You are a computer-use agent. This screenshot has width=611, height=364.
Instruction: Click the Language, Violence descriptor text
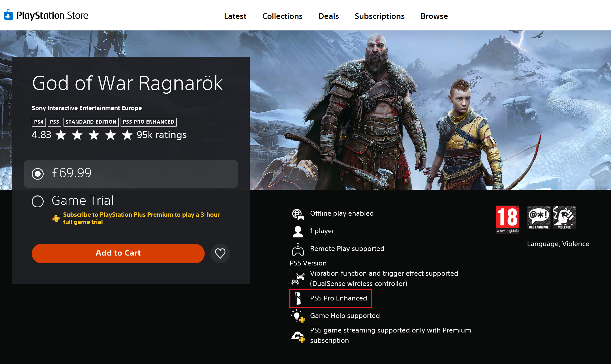(x=558, y=244)
